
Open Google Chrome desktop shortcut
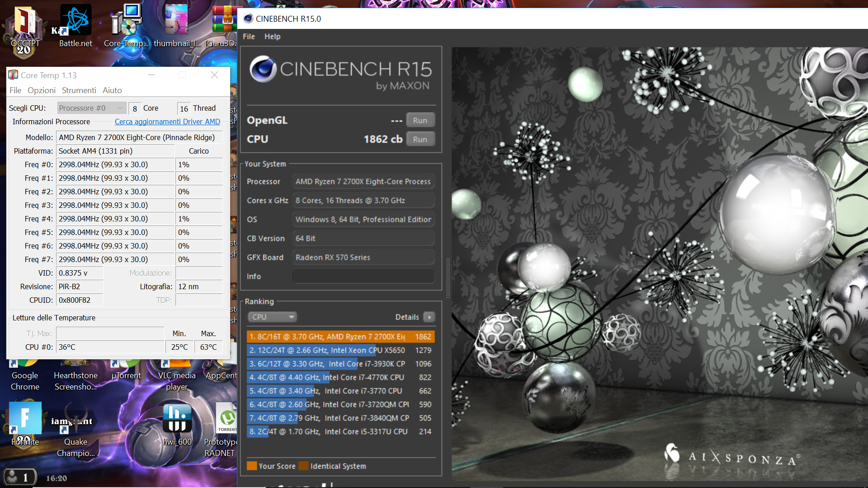[x=25, y=375]
